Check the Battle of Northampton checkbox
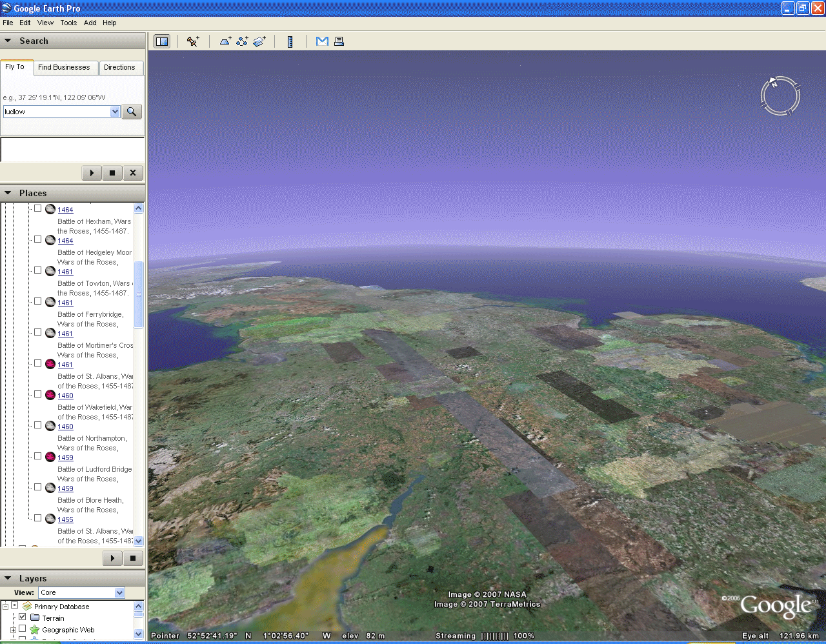 tap(37, 425)
